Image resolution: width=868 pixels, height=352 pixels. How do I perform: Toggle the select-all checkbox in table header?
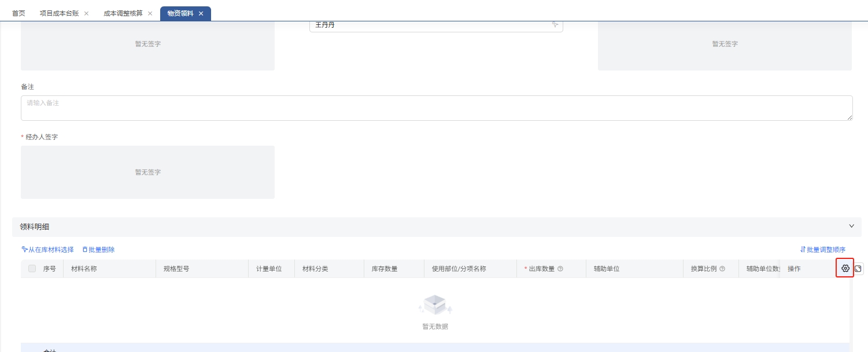click(32, 269)
